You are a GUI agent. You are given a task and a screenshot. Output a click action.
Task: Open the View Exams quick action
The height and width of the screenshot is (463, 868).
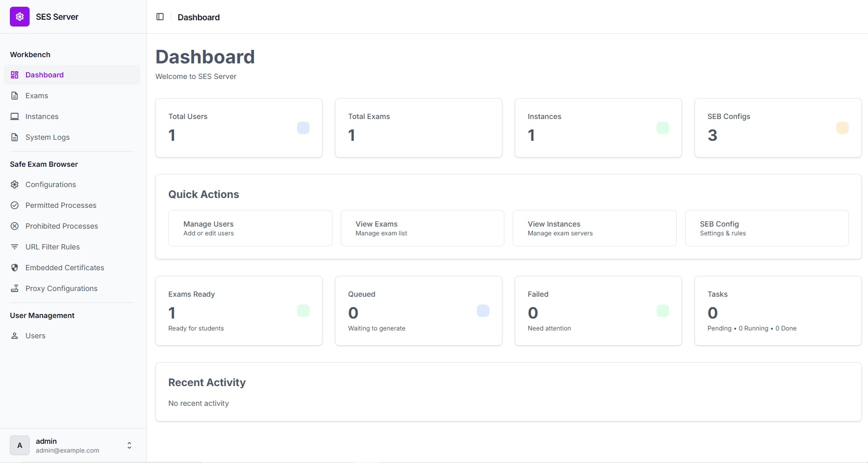point(422,228)
